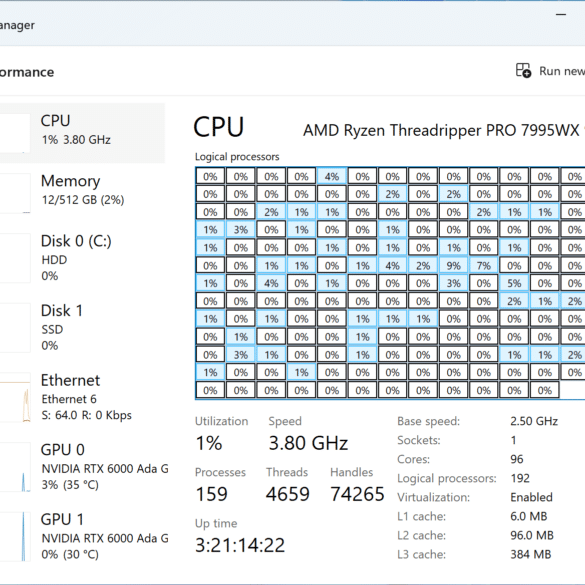Select Disk 0 (C:) HDD entry

click(x=82, y=258)
